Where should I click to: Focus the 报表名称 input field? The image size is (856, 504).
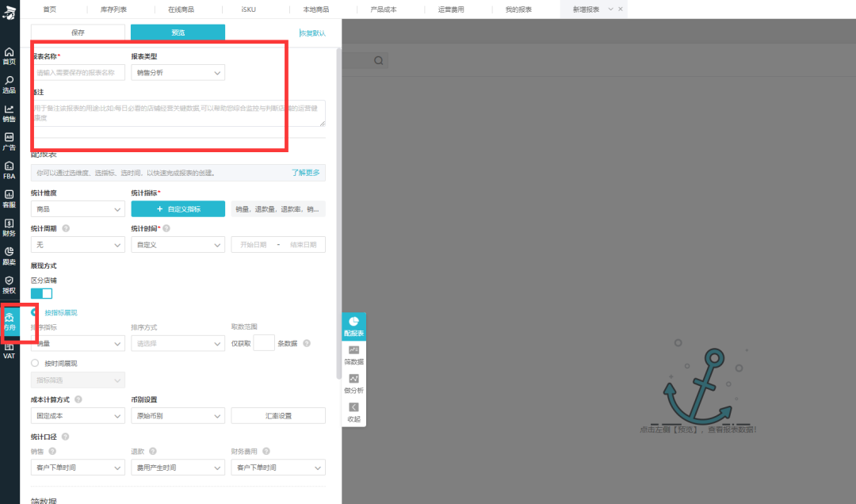tap(78, 73)
